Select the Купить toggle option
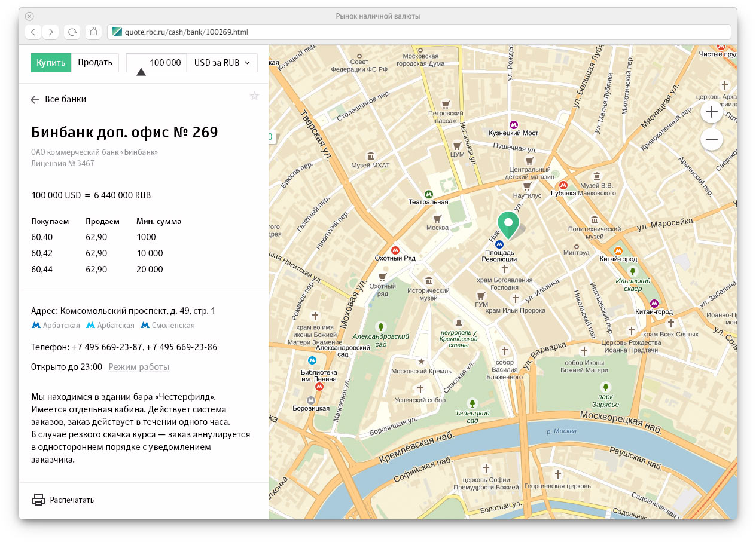This screenshot has height=542, width=756. tap(51, 63)
